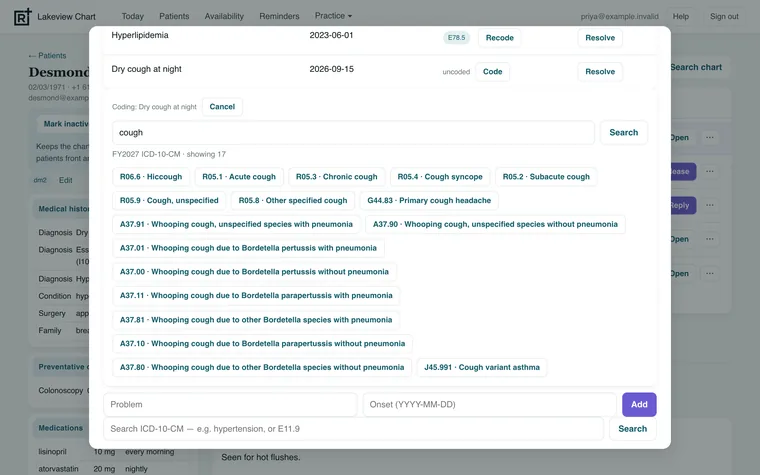Select J45.991 Cough variant asthma

point(482,367)
